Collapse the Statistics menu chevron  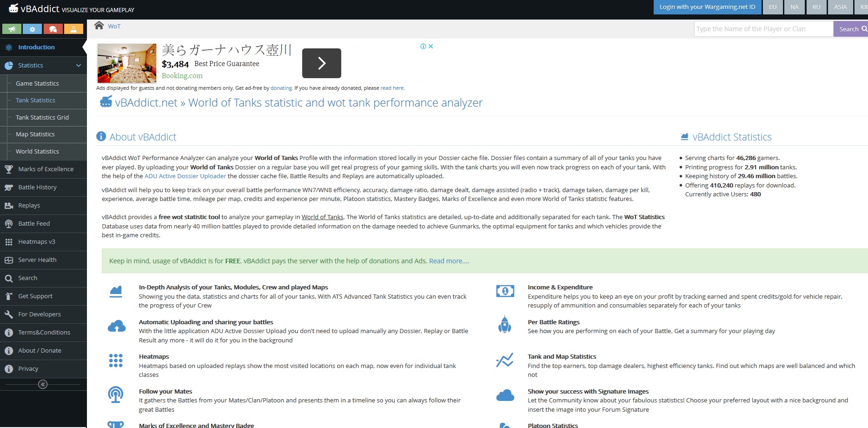[x=79, y=66]
